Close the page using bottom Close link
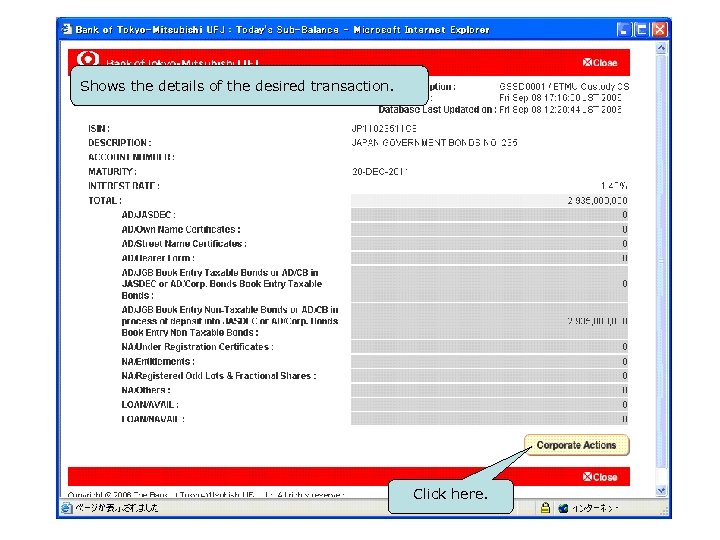This screenshot has height=540, width=720. click(x=600, y=477)
